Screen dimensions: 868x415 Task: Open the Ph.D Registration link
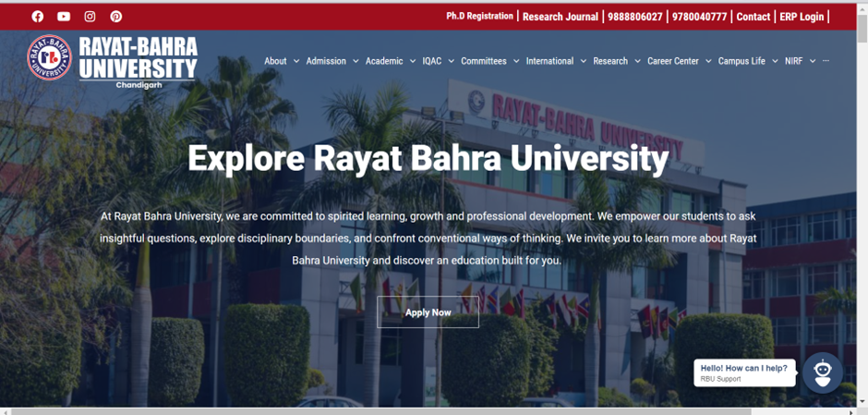(x=479, y=16)
